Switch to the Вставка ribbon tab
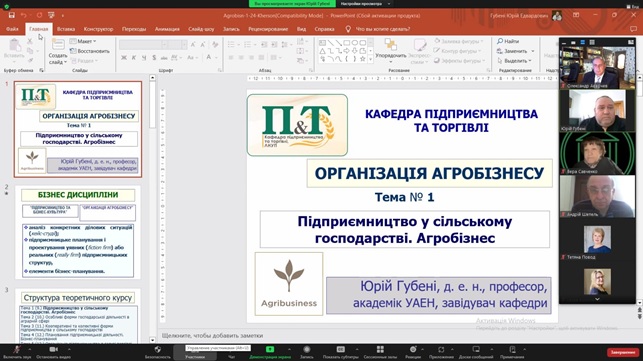Screen dimensions: 643x361 click(x=66, y=29)
